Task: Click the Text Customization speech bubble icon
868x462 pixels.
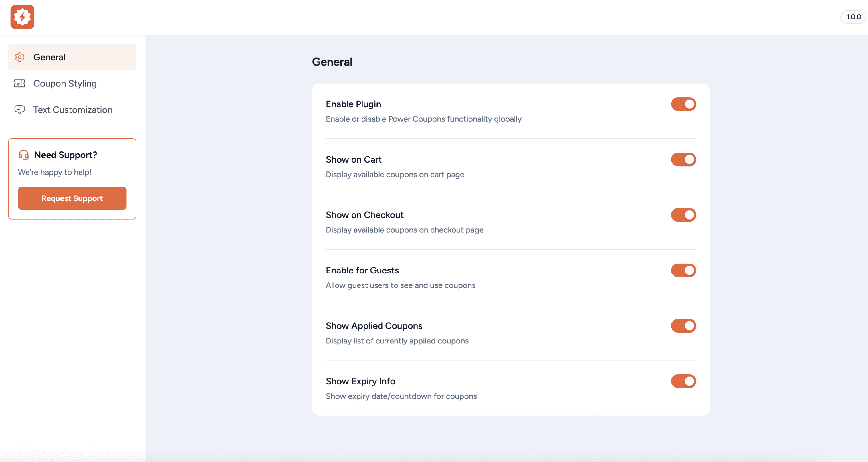Action: [x=19, y=110]
